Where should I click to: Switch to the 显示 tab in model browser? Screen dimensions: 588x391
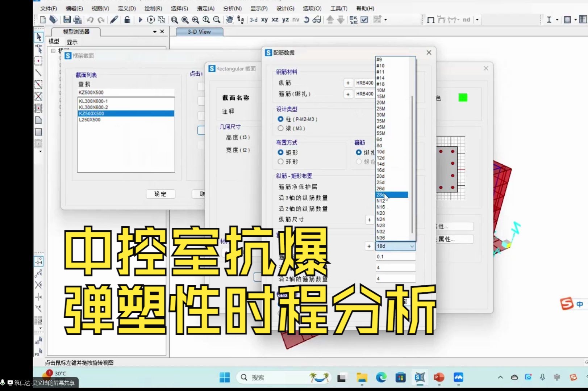coord(72,42)
